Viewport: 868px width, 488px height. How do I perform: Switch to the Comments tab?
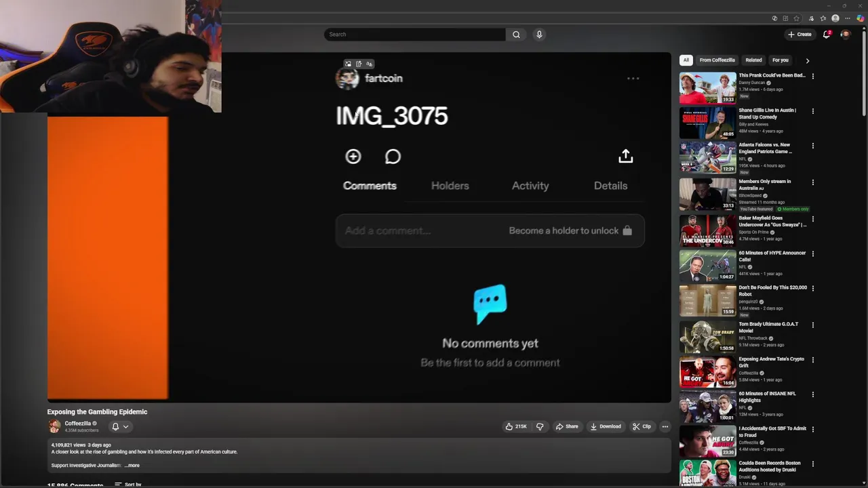370,186
